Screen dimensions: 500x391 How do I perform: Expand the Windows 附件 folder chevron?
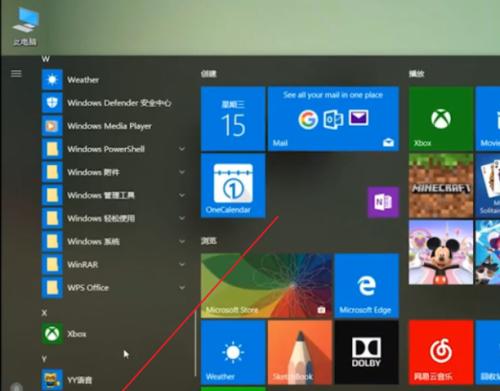pos(182,172)
